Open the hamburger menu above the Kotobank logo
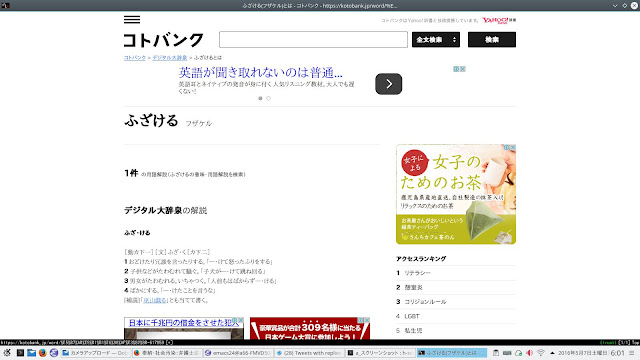 pos(132,19)
